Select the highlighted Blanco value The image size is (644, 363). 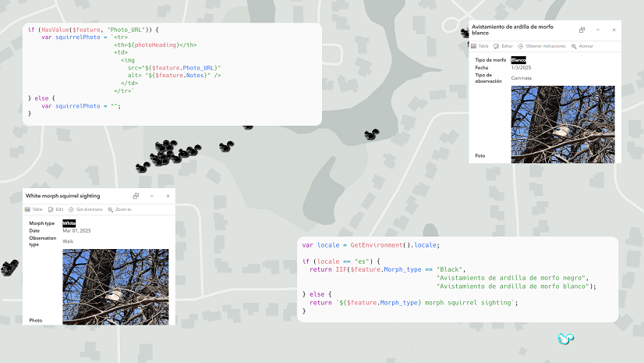518,60
